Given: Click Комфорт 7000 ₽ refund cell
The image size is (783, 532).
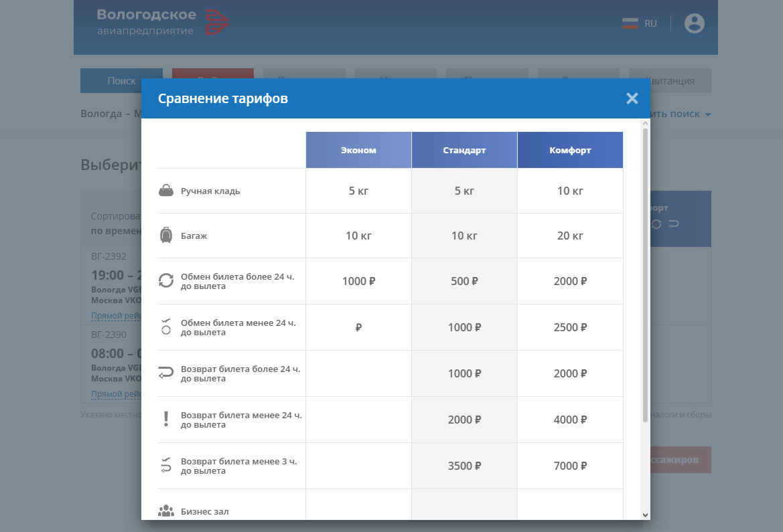Looking at the screenshot, I should (x=570, y=466).
